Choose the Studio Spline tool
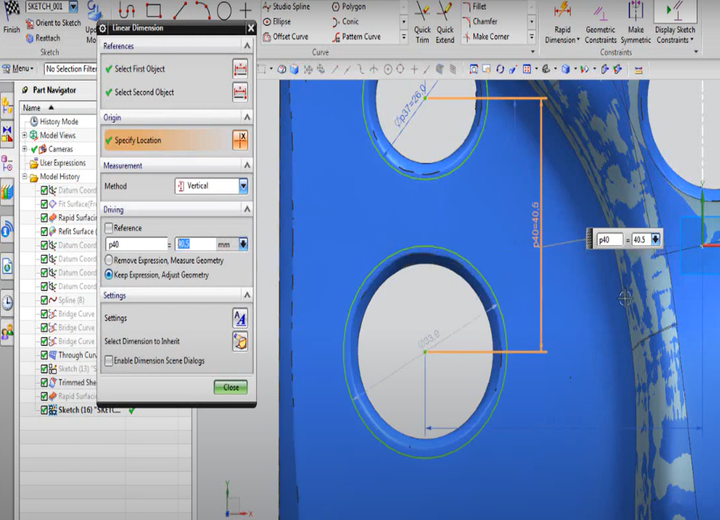Viewport: 720px width, 520px height. tap(286, 6)
